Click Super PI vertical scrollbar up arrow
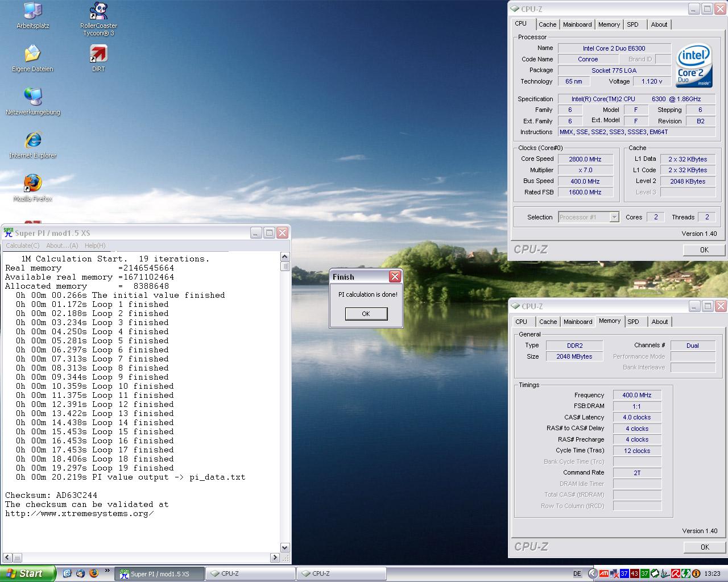This screenshot has width=728, height=582. click(286, 257)
